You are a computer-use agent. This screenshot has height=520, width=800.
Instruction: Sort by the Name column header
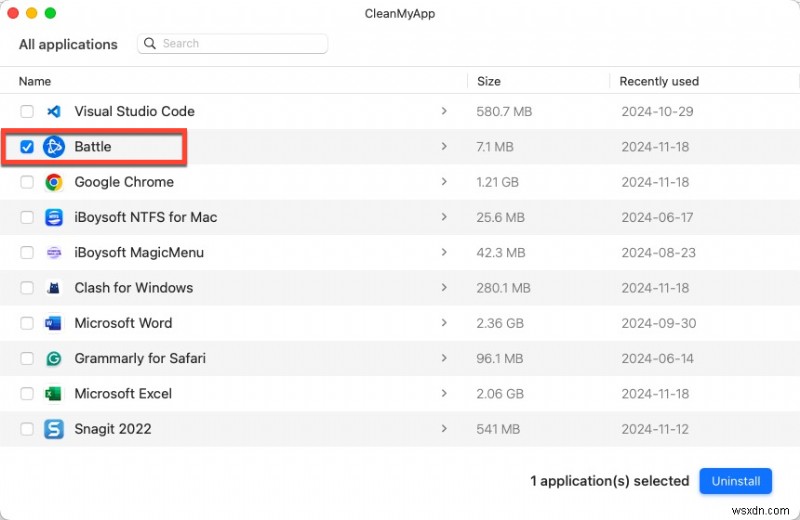coord(35,81)
